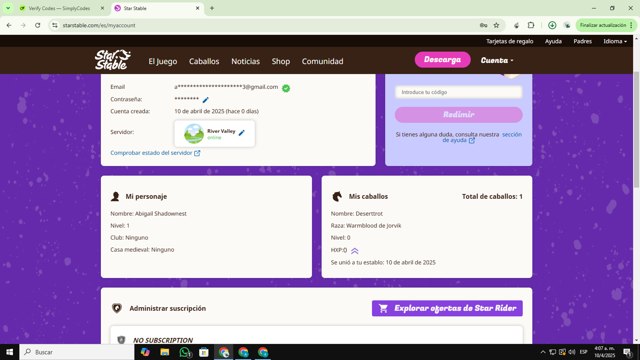640x360 pixels.
Task: Open the browser extensions puzzle icon
Action: pos(531,25)
